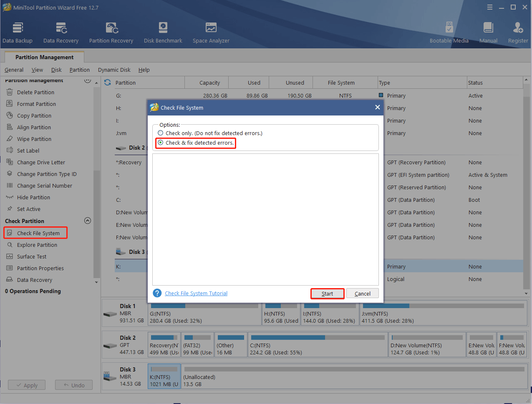Select the J:vm(NTFS) block on Disk 1
Screen dimensions: 532x404
(444, 313)
